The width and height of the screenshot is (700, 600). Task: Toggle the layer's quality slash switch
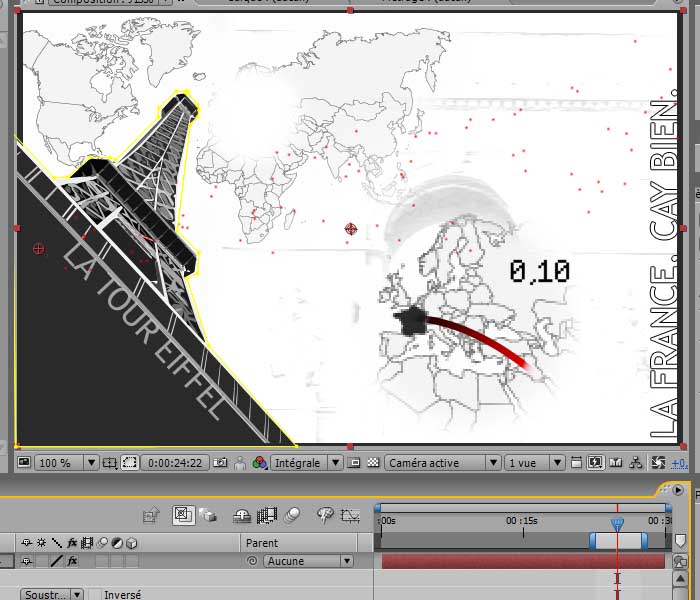tap(57, 561)
